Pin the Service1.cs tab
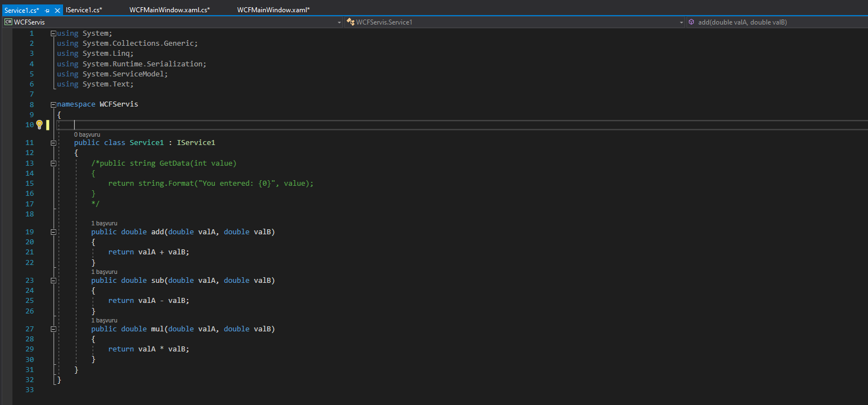Viewport: 868px width, 405px height. click(47, 11)
